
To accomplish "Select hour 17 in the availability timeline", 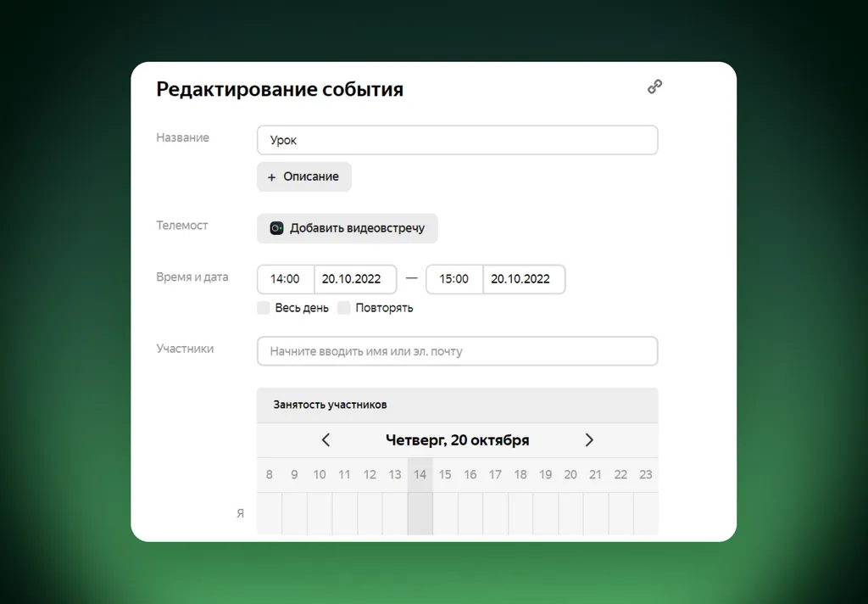I will pos(495,475).
